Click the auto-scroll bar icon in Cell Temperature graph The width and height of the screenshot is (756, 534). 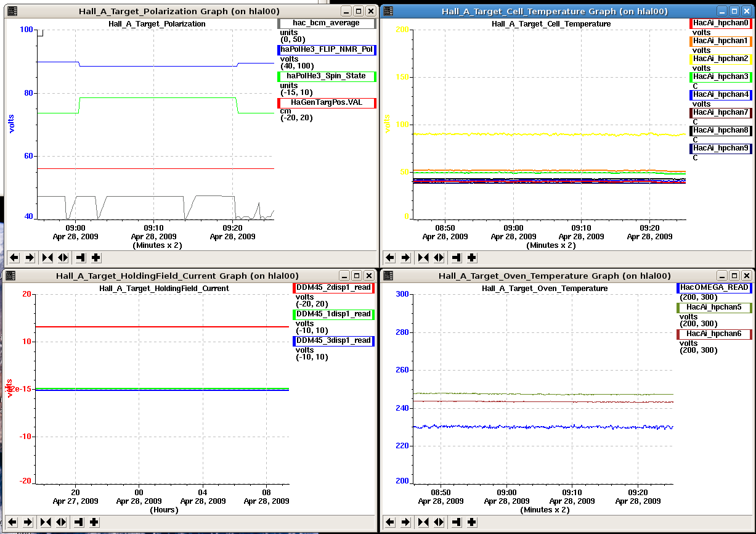457,258
